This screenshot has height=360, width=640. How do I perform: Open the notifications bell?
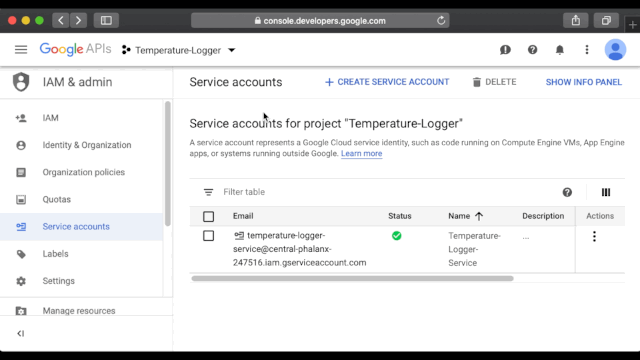[560, 50]
